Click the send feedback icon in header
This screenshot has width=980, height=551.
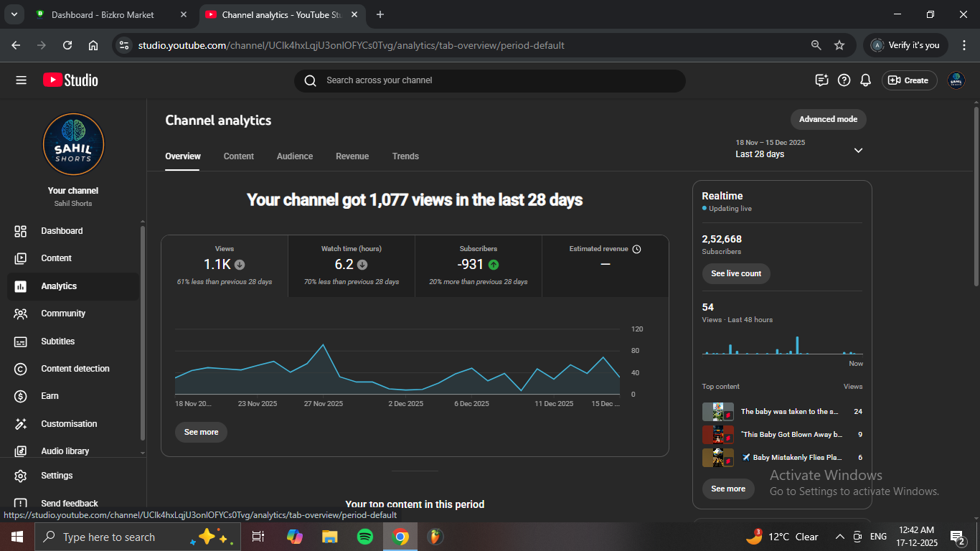click(822, 80)
